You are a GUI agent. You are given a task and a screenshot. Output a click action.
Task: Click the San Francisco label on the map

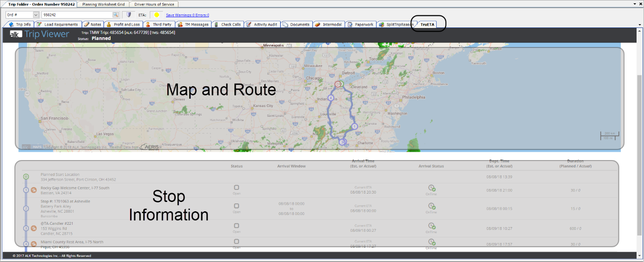click(x=55, y=119)
